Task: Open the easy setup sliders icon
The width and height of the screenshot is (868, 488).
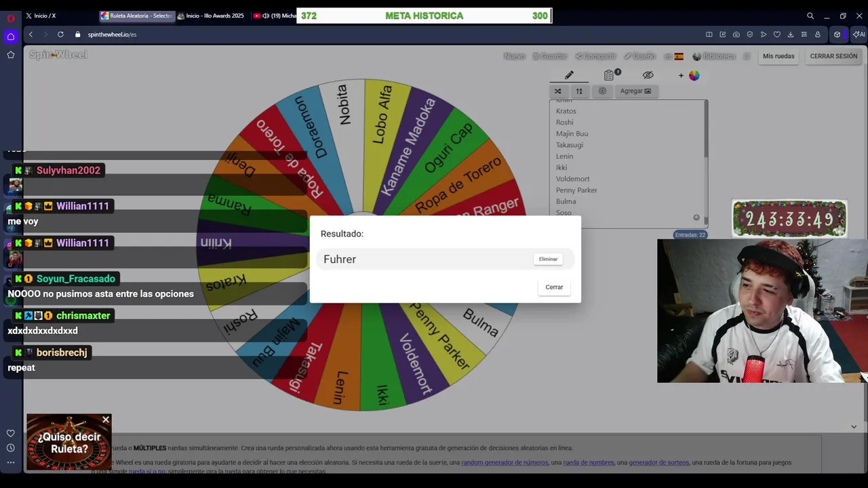Action: coord(804,35)
